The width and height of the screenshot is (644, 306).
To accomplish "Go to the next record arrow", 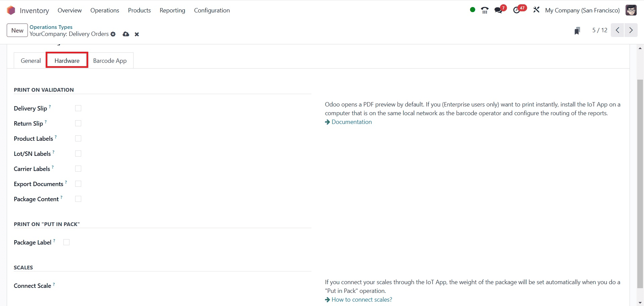I will [x=631, y=30].
